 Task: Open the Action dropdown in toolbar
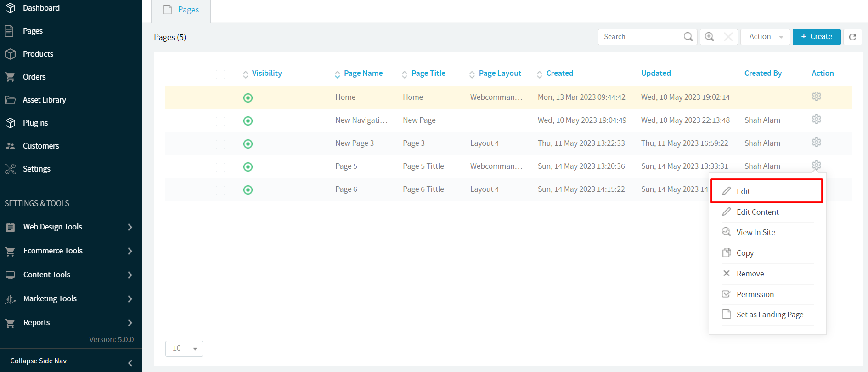[x=765, y=37]
